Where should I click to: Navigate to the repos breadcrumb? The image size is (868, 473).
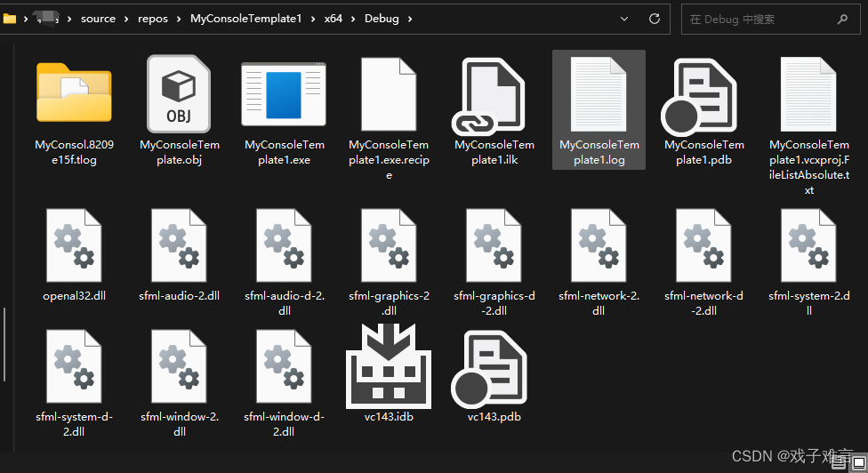pyautogui.click(x=153, y=19)
